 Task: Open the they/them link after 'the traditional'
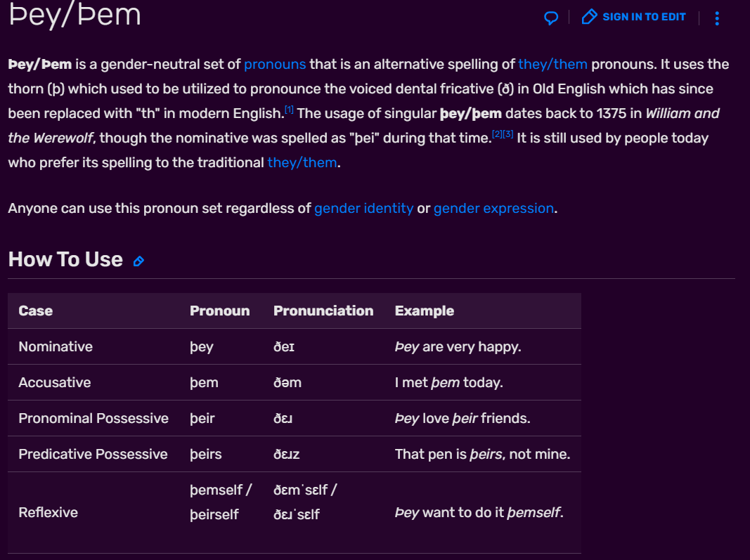tap(302, 162)
